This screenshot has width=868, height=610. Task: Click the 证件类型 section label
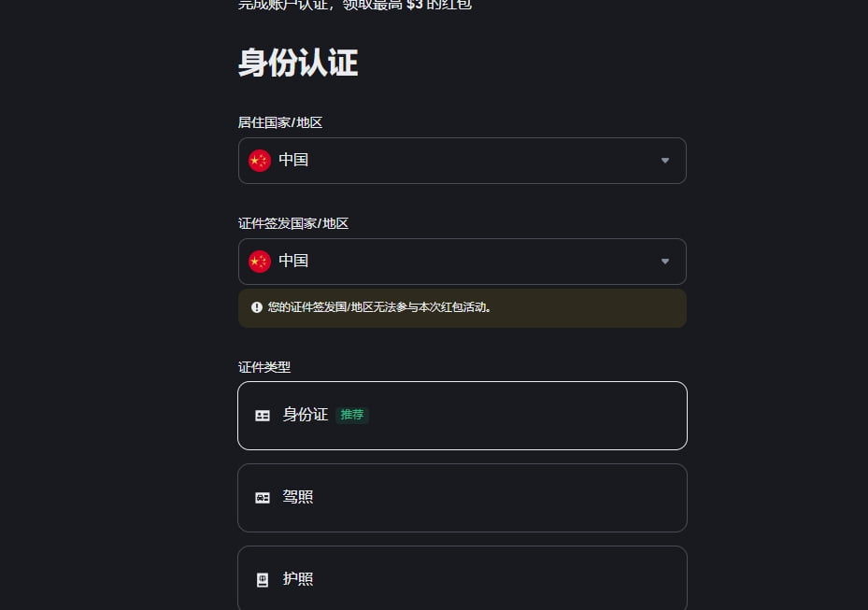tap(264, 366)
